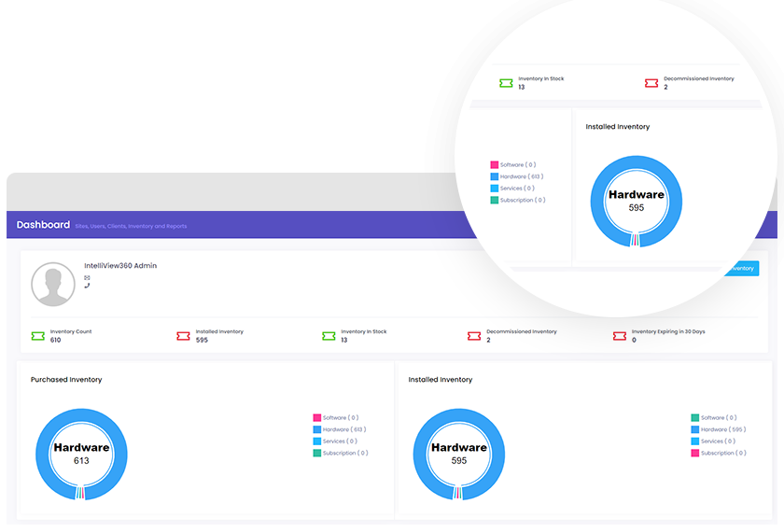Image resolution: width=784 pixels, height=532 pixels.
Task: Click the green Inventory In Stock icon in magnified circle
Action: pyautogui.click(x=506, y=83)
